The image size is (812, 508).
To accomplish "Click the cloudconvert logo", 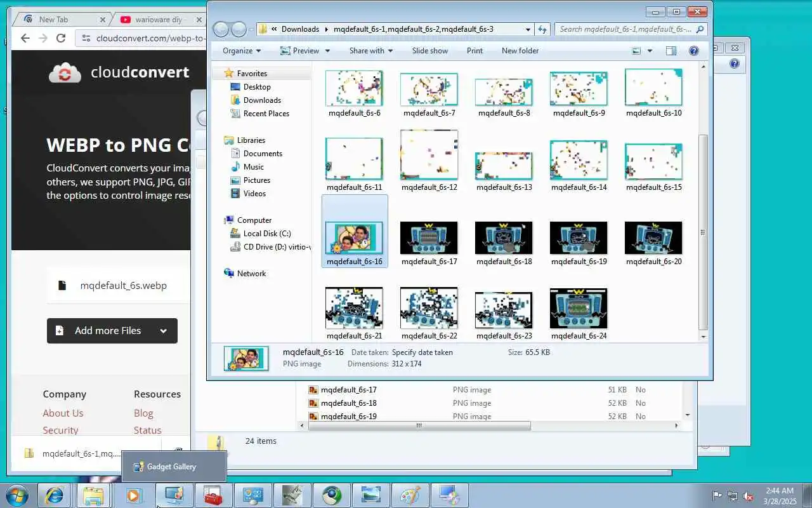I will coord(119,72).
